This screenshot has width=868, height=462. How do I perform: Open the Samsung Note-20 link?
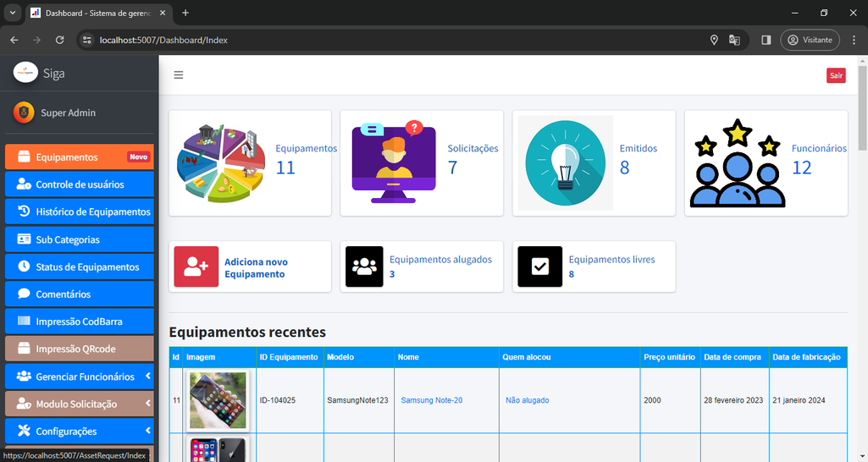(x=431, y=400)
